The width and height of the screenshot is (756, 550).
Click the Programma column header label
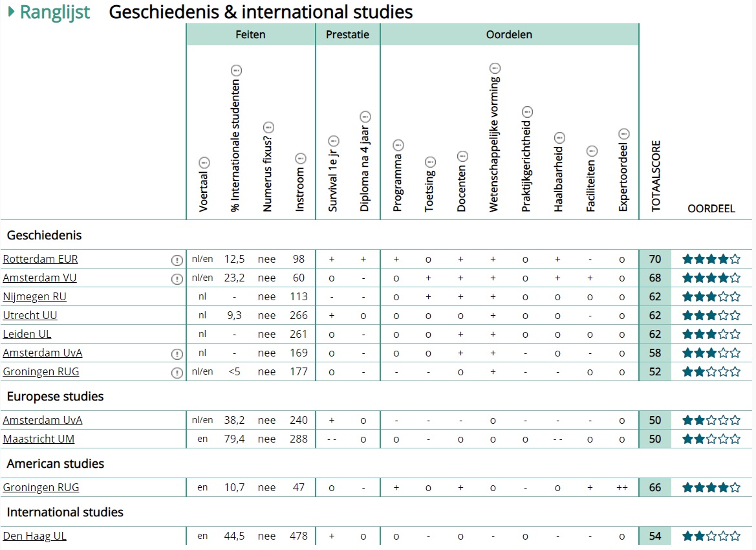pos(397,183)
